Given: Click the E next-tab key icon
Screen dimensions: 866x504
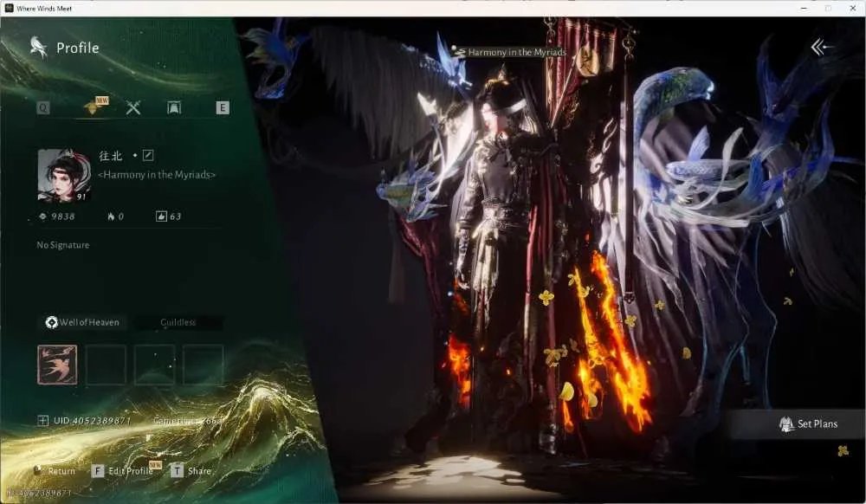Looking at the screenshot, I should 223,107.
